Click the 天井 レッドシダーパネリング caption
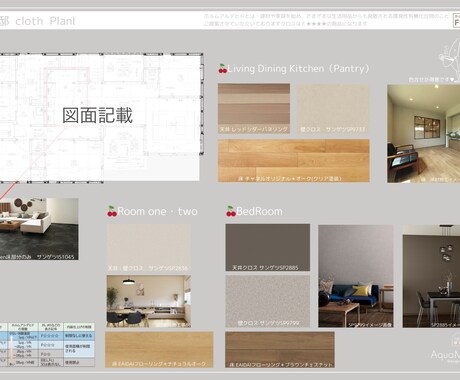 [253, 129]
